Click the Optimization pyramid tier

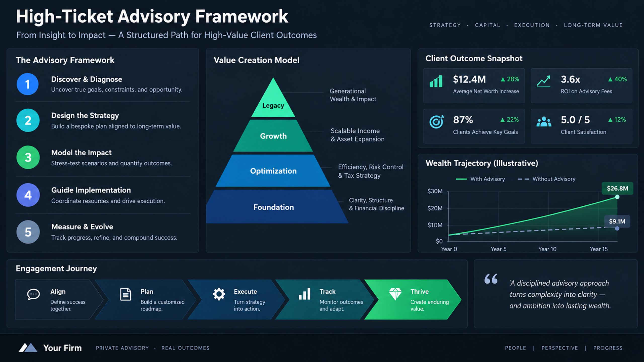point(273,171)
